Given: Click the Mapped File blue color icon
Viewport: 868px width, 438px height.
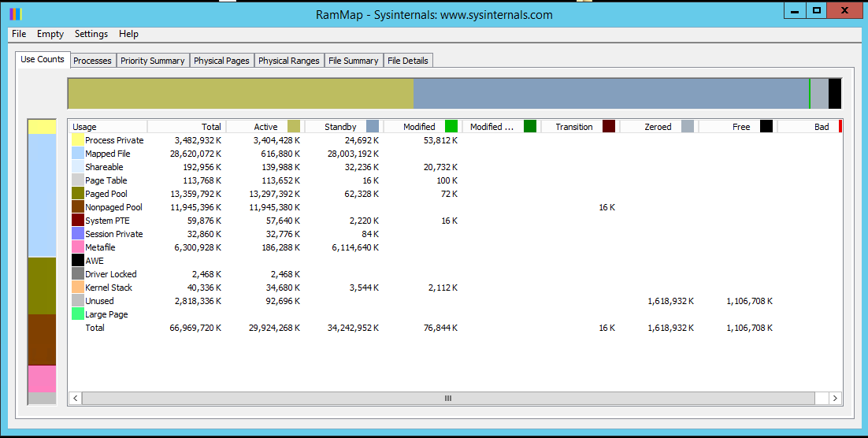Looking at the screenshot, I should pos(77,154).
